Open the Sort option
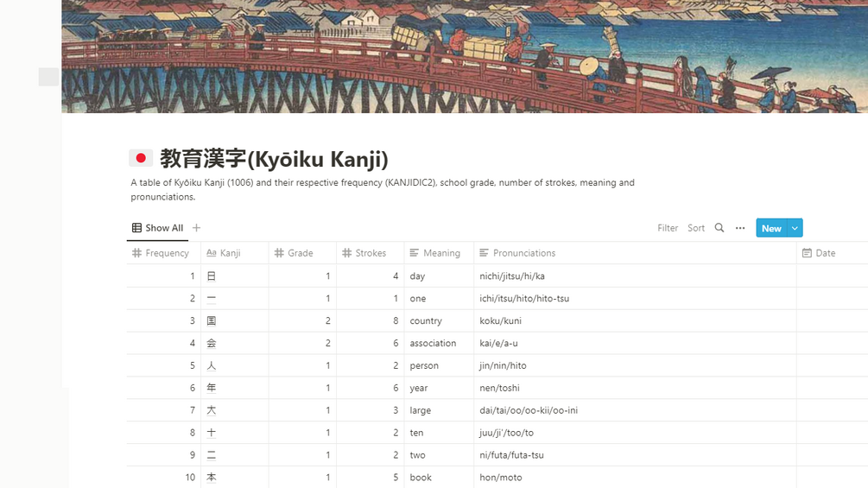The height and width of the screenshot is (488, 868). 696,228
